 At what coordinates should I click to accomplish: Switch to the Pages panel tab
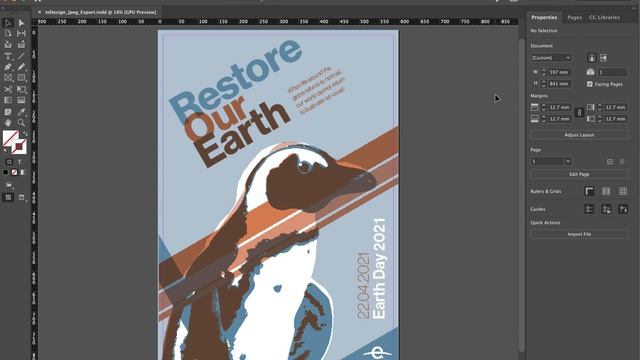pos(574,18)
